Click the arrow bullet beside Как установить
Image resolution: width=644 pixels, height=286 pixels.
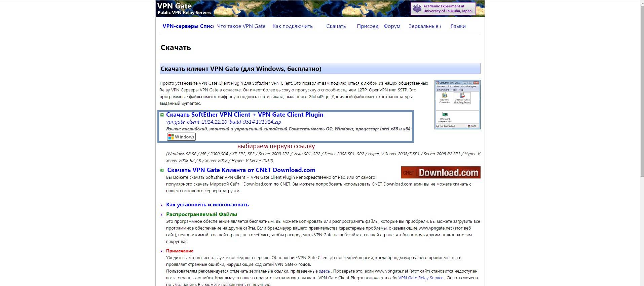point(162,205)
